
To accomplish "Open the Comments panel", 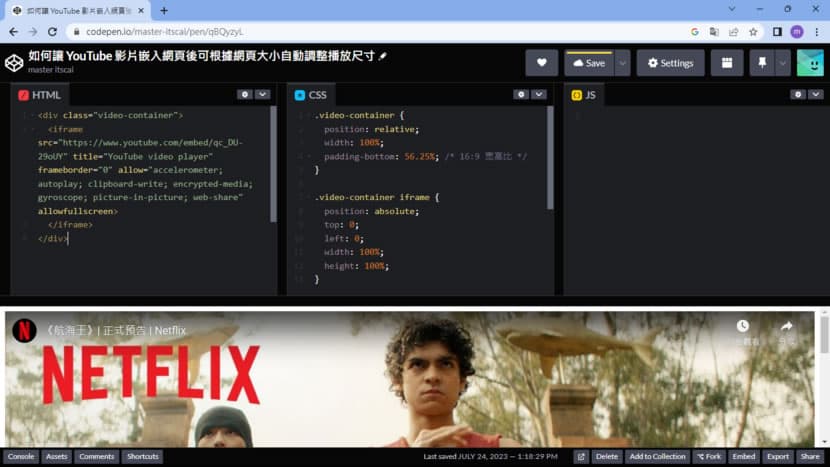I will coord(96,456).
